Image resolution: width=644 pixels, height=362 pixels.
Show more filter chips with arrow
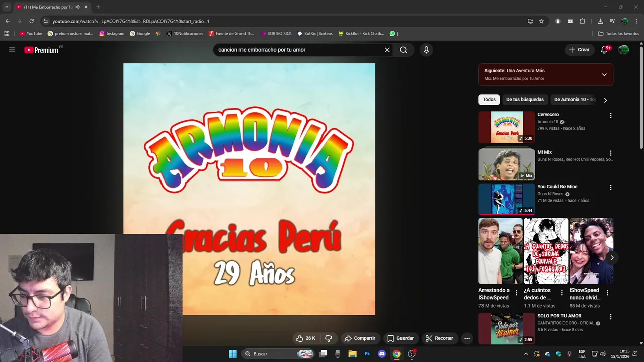click(x=605, y=100)
